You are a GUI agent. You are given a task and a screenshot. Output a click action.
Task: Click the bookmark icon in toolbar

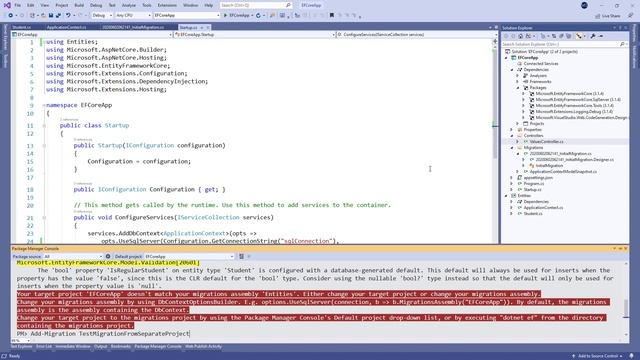(x=332, y=15)
